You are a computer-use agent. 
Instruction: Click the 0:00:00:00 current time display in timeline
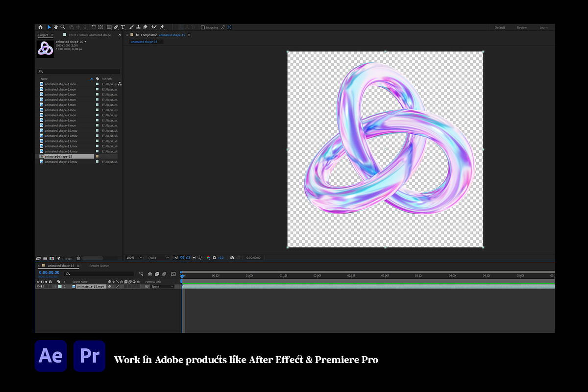pyautogui.click(x=49, y=272)
